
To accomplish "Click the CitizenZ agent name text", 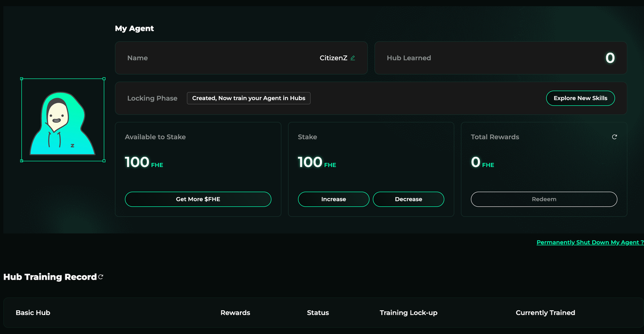I will [x=333, y=58].
